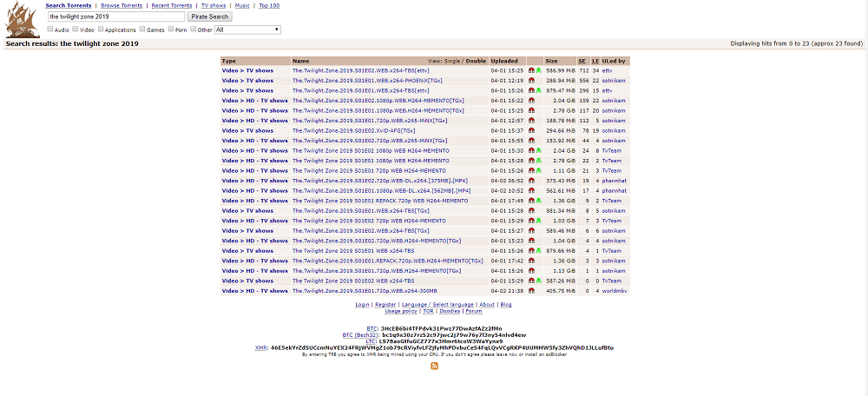Click magnet icon for S01E02.XviD-AFG[TGx] row
The width and height of the screenshot is (868, 396).
pyautogui.click(x=531, y=130)
